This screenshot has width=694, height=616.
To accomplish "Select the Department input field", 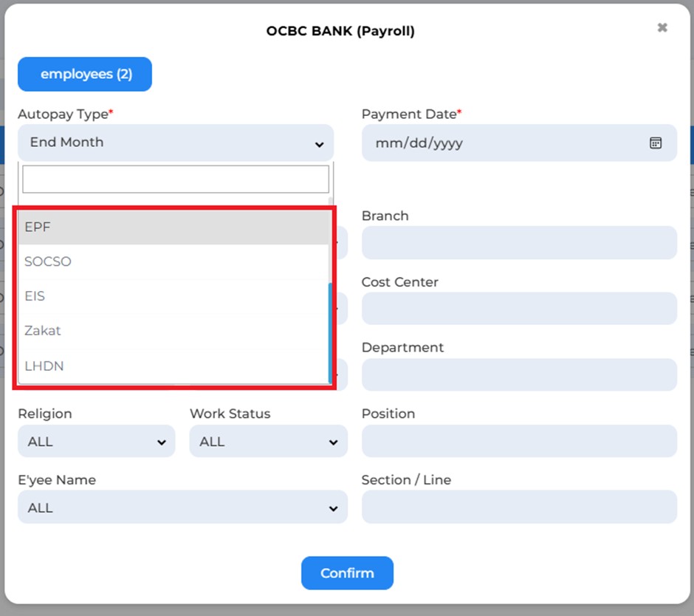I will pos(519,374).
